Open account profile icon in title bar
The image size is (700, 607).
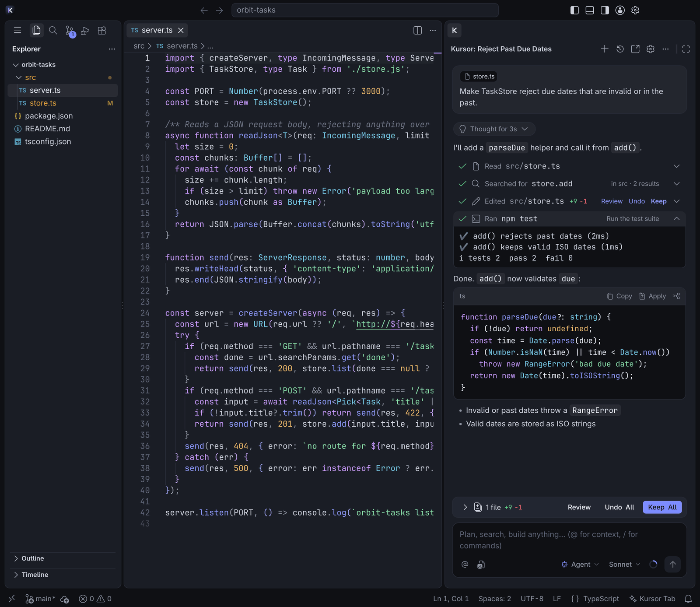pyautogui.click(x=620, y=10)
